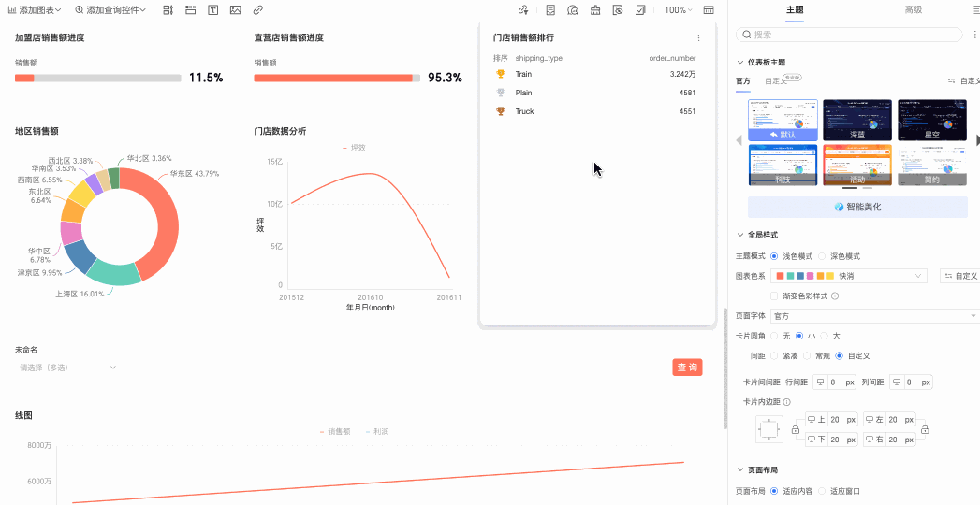Click the text box (T) toolbar icon
Image resolution: width=980 pixels, height=505 pixels.
point(213,10)
